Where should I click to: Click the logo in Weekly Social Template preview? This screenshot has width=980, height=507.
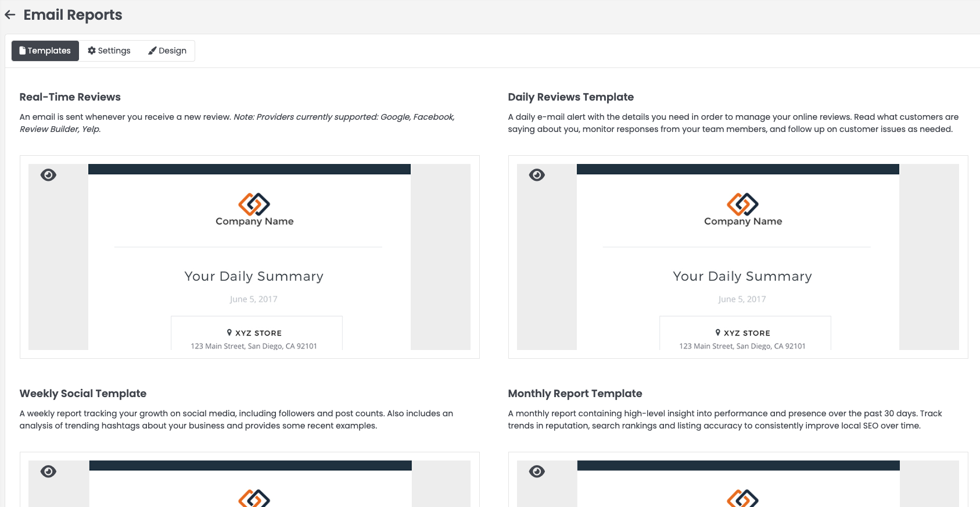point(254,498)
